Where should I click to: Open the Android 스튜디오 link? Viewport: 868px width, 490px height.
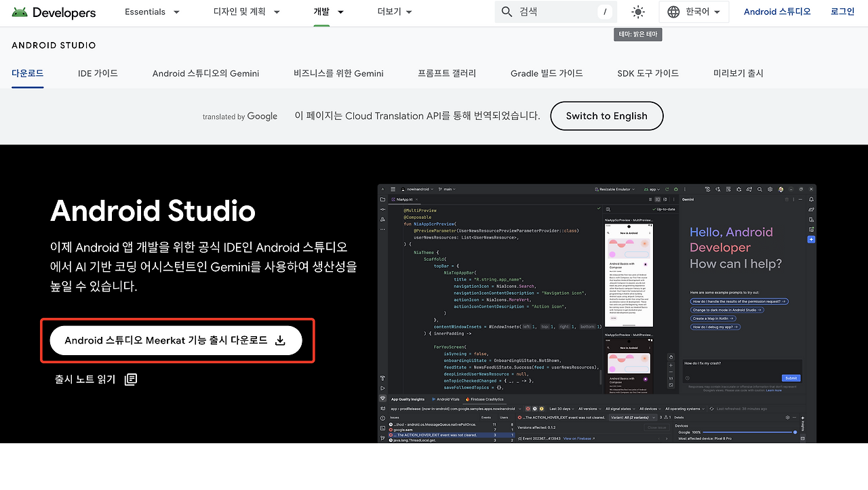coord(777,12)
